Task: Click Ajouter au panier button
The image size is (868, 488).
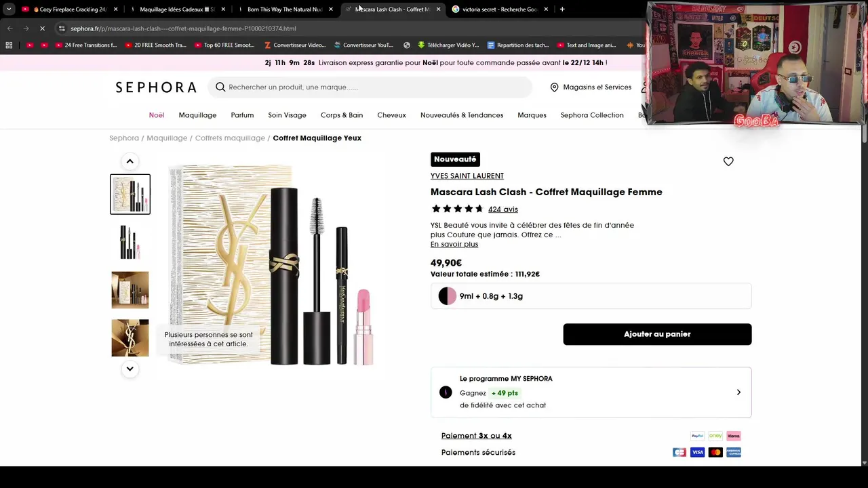Action: (657, 334)
